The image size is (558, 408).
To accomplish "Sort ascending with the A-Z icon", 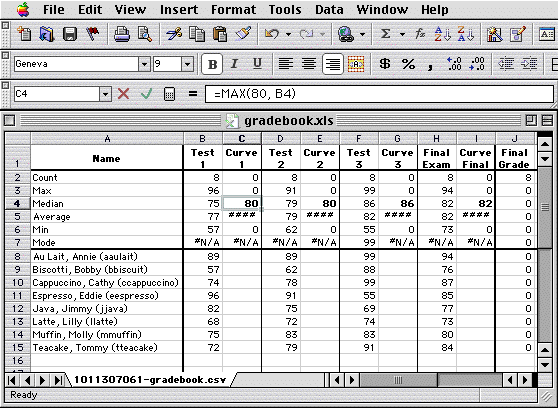I will click(x=442, y=34).
